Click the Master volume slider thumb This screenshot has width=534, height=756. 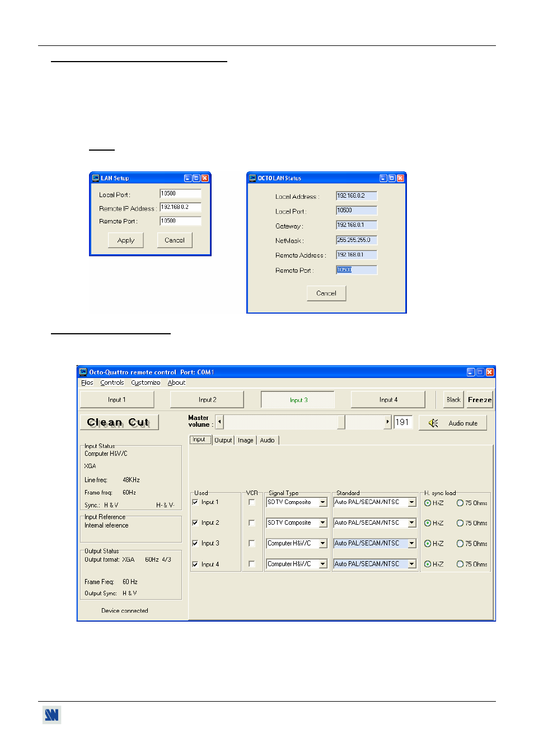[x=341, y=422]
